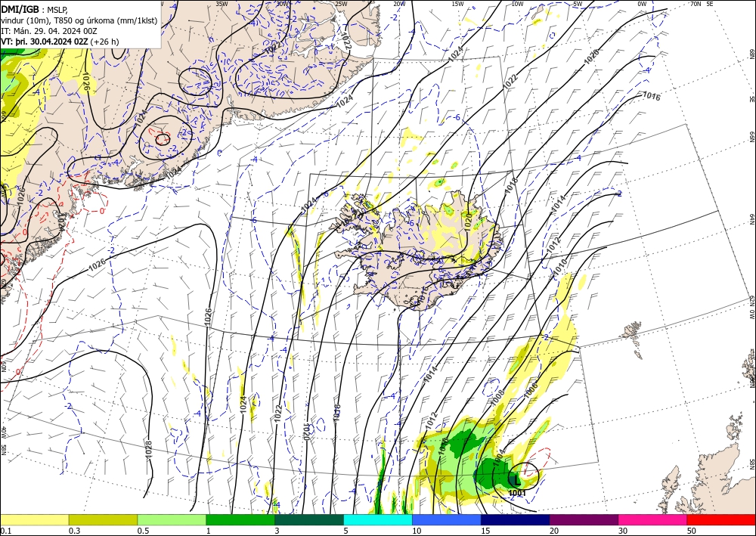Pick the green 1 mm precipitation swatch
Viewport: 756px width, 536px height.
[240, 520]
